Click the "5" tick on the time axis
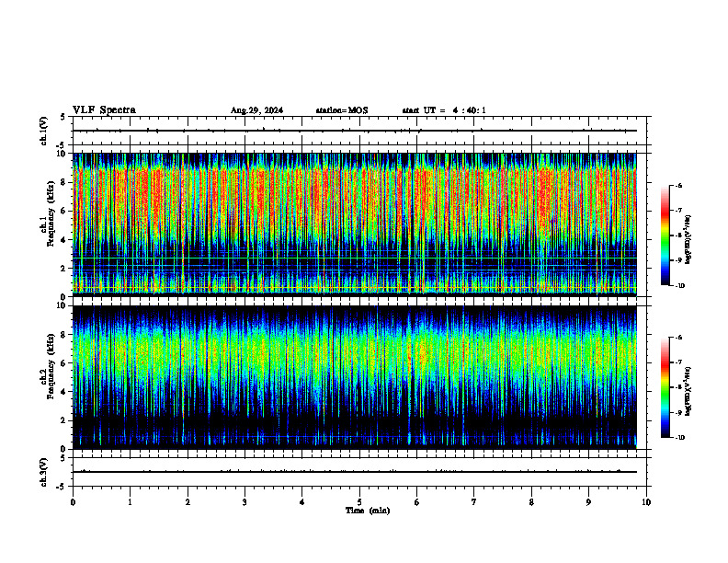This screenshot has height=563, width=728. click(x=359, y=502)
